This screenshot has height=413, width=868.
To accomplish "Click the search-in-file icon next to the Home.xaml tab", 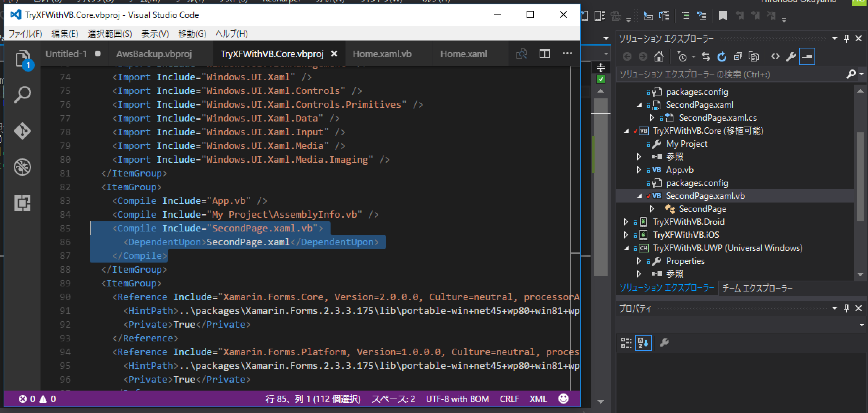I will (x=522, y=54).
